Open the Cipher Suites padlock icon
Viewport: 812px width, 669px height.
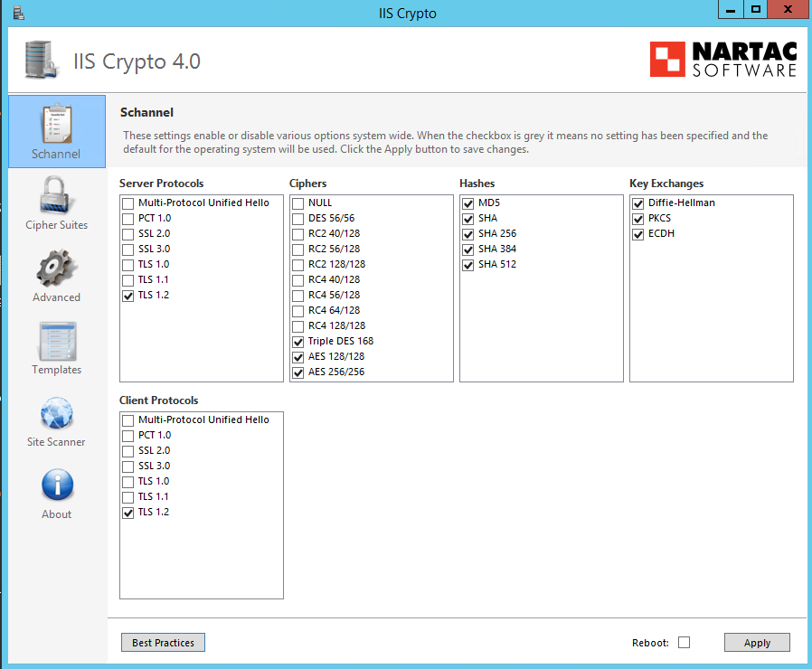[x=55, y=194]
